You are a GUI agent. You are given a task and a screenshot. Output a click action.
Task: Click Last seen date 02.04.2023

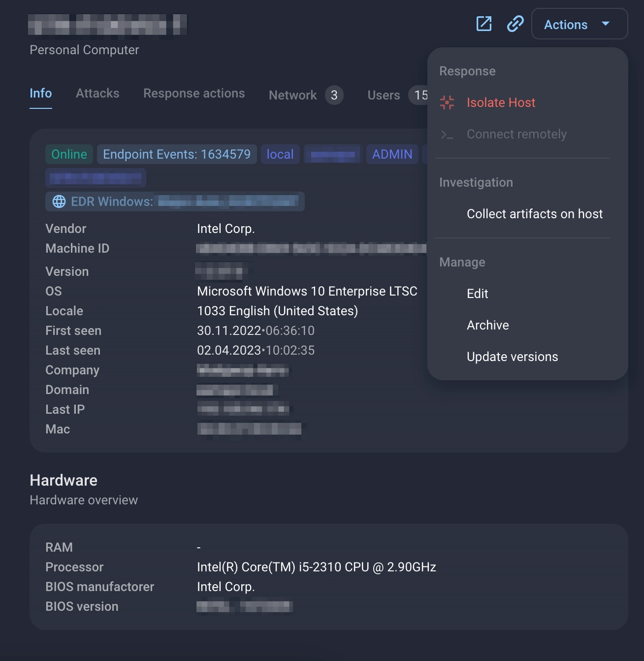click(229, 350)
